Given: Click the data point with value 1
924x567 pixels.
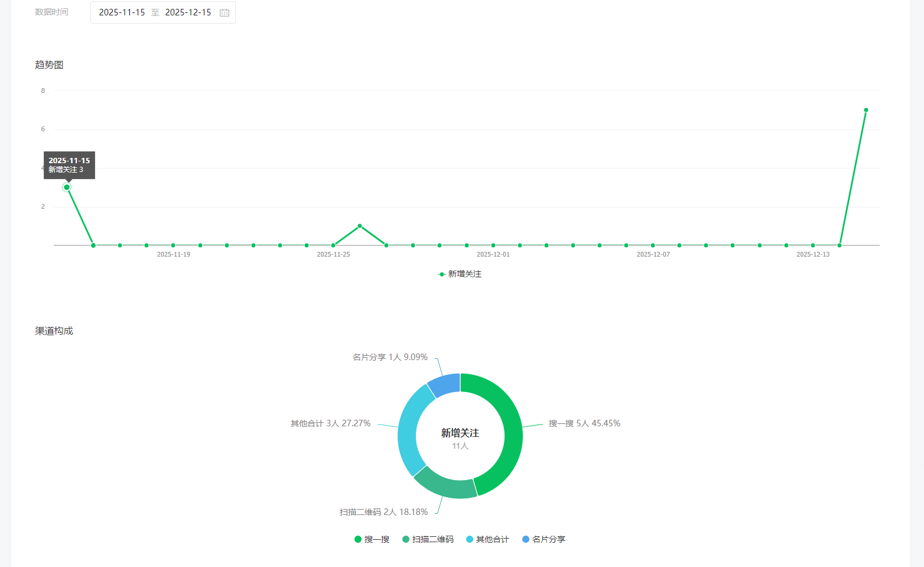Looking at the screenshot, I should point(360,226).
